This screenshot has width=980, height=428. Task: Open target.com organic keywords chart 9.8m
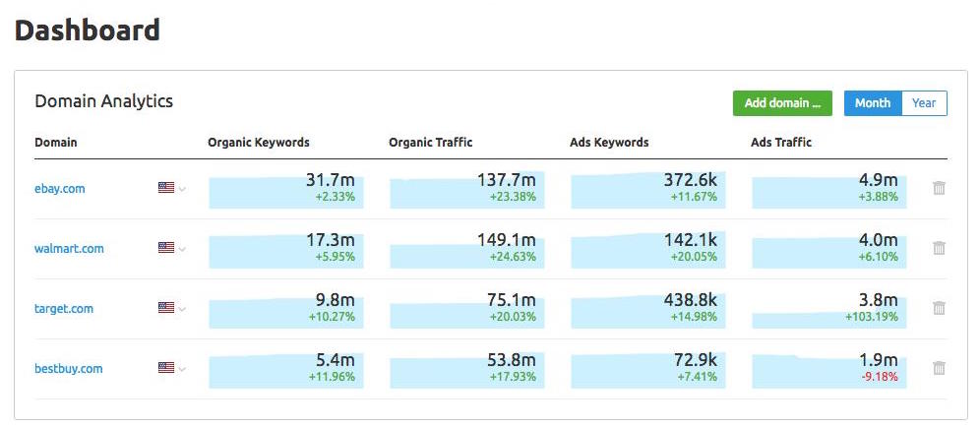285,310
